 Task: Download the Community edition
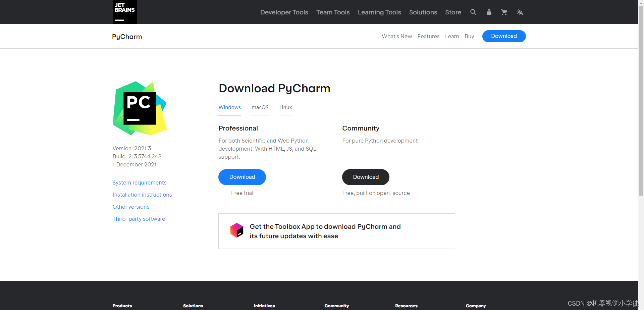coord(366,177)
